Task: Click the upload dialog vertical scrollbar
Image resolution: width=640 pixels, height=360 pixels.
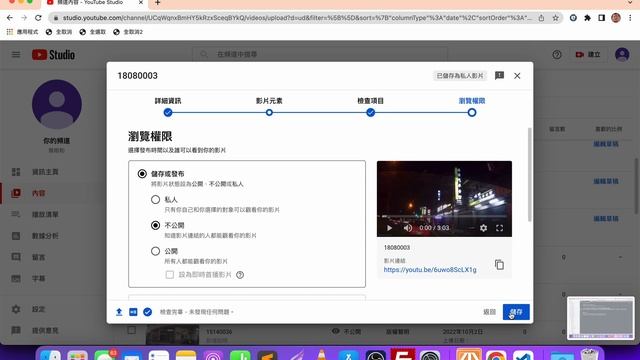Action: (530, 175)
